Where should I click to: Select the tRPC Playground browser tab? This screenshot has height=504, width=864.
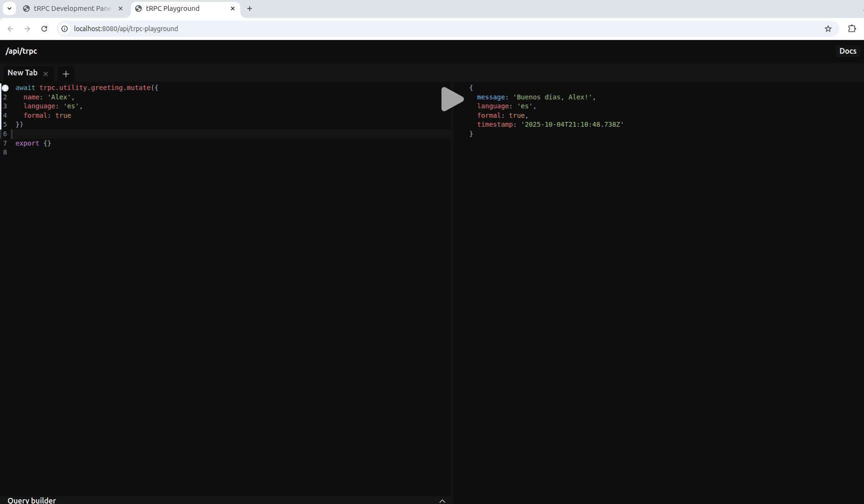click(x=186, y=8)
